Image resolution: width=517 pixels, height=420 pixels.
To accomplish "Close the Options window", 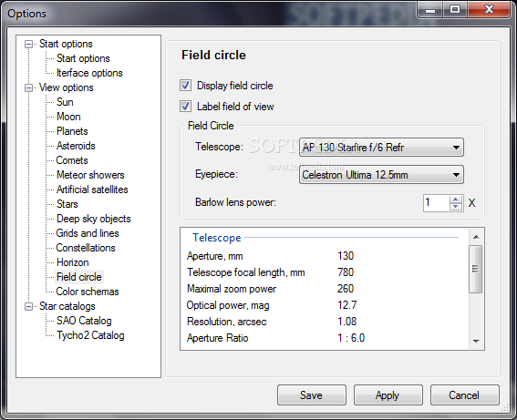I will coord(489,9).
